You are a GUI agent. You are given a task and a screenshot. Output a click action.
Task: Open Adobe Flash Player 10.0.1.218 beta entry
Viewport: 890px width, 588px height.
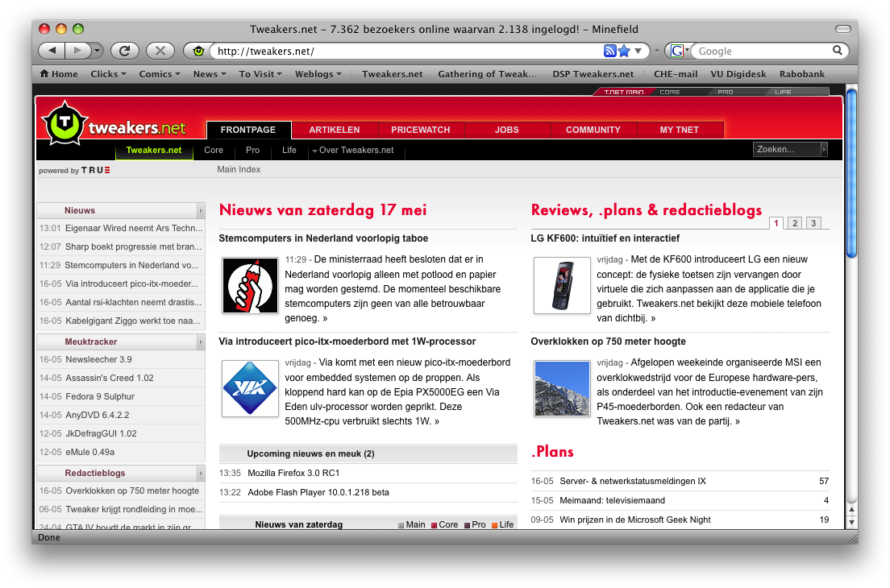[318, 492]
